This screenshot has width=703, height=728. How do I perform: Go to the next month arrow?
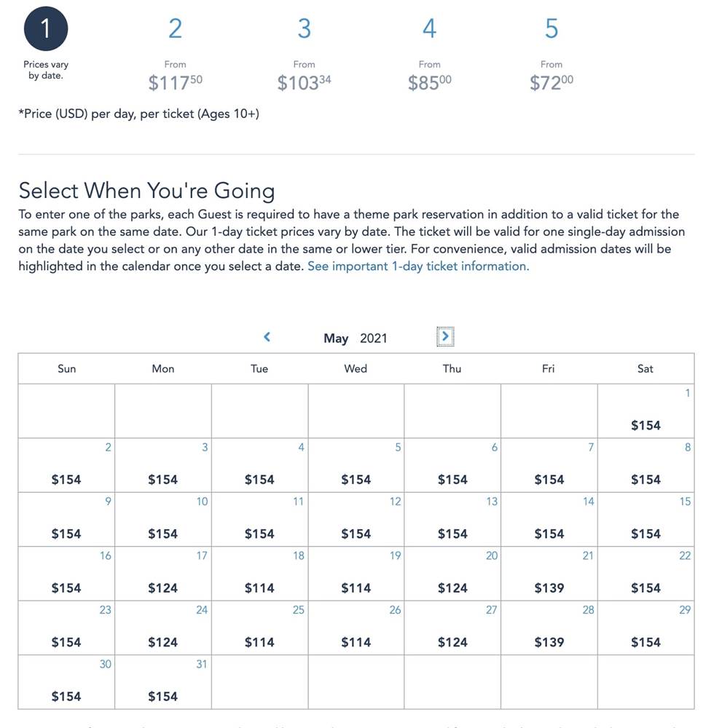[445, 336]
